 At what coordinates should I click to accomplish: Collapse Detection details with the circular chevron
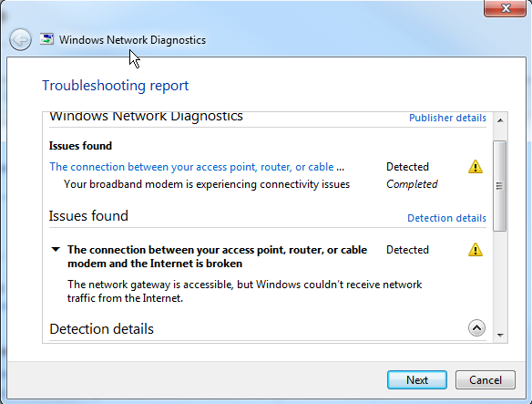(476, 328)
